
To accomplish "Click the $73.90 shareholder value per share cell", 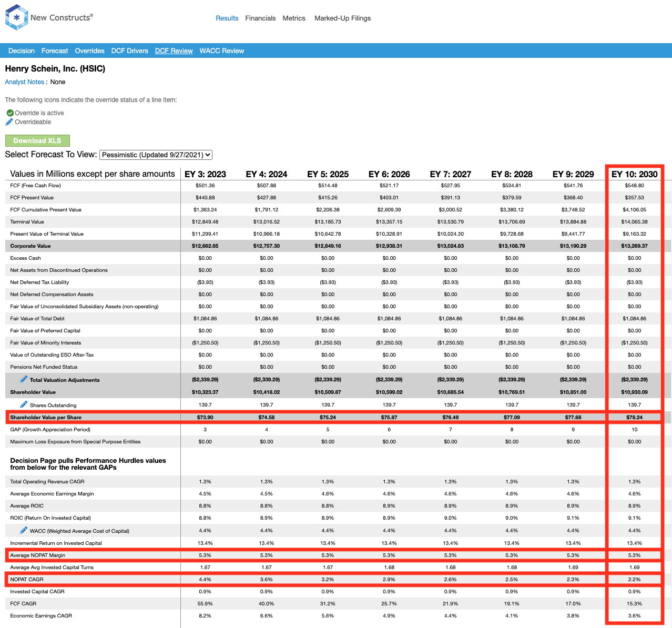I will pyautogui.click(x=205, y=418).
